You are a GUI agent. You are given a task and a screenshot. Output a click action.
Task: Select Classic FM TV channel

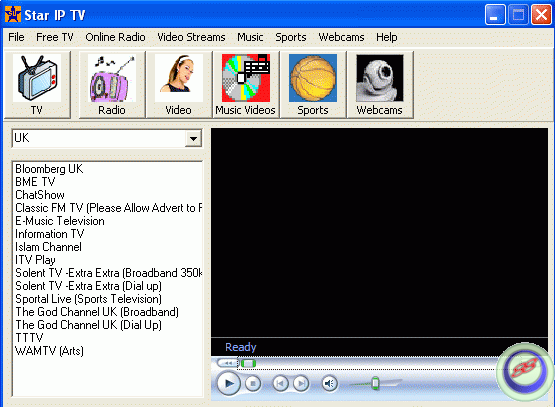click(108, 208)
